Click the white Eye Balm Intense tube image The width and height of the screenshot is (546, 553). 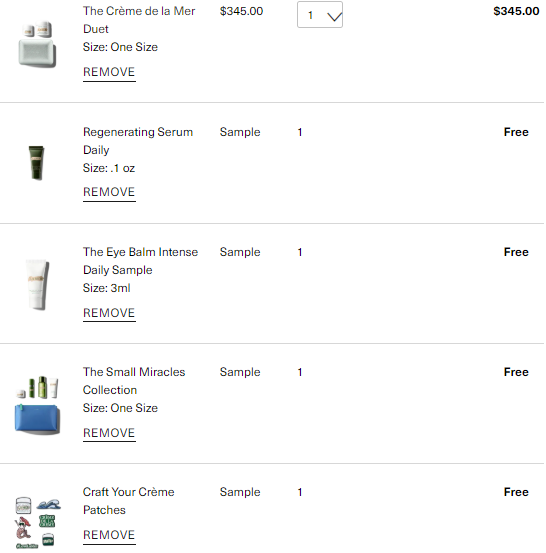pyautogui.click(x=37, y=285)
